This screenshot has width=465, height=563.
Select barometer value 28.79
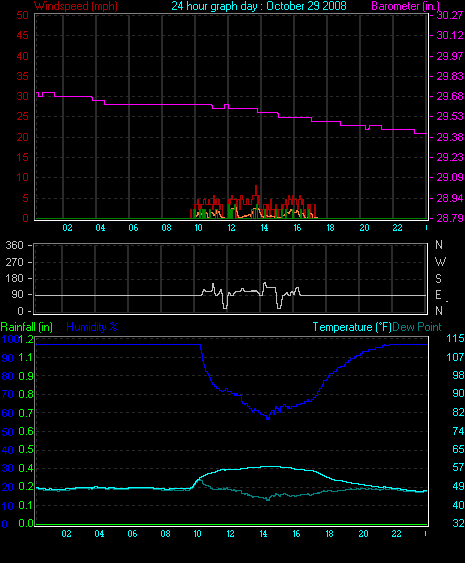[x=450, y=218]
